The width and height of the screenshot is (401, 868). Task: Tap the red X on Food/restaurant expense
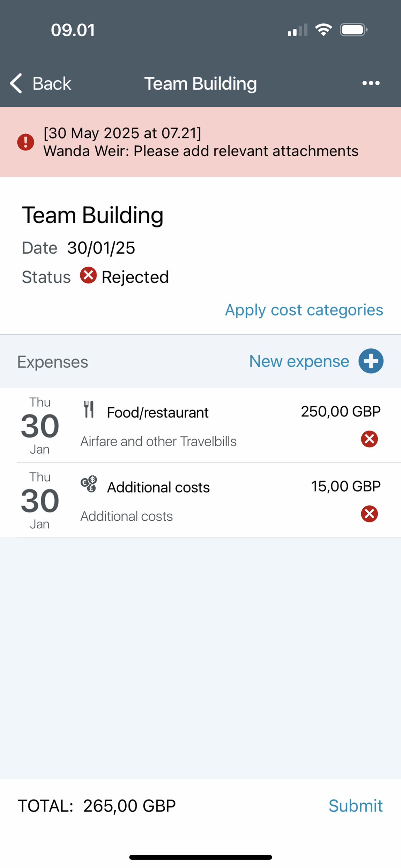(x=369, y=439)
